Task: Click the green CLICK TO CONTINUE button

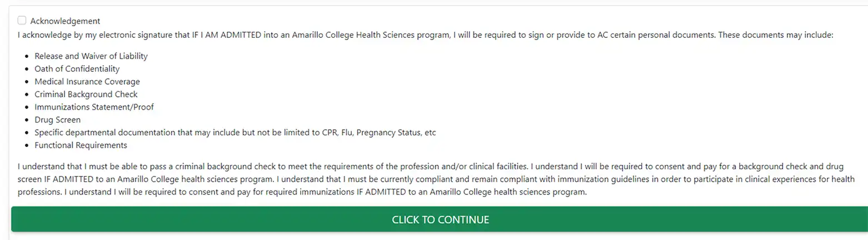Action: tap(440, 219)
